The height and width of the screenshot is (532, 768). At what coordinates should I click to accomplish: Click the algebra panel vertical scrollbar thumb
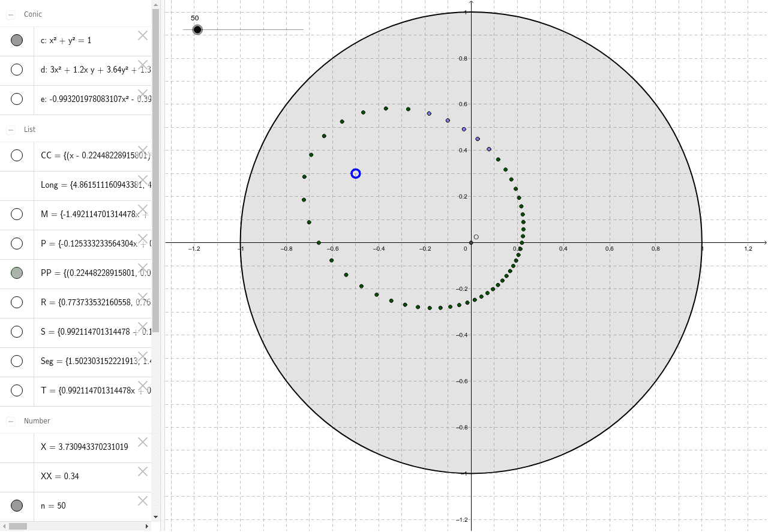click(x=156, y=170)
